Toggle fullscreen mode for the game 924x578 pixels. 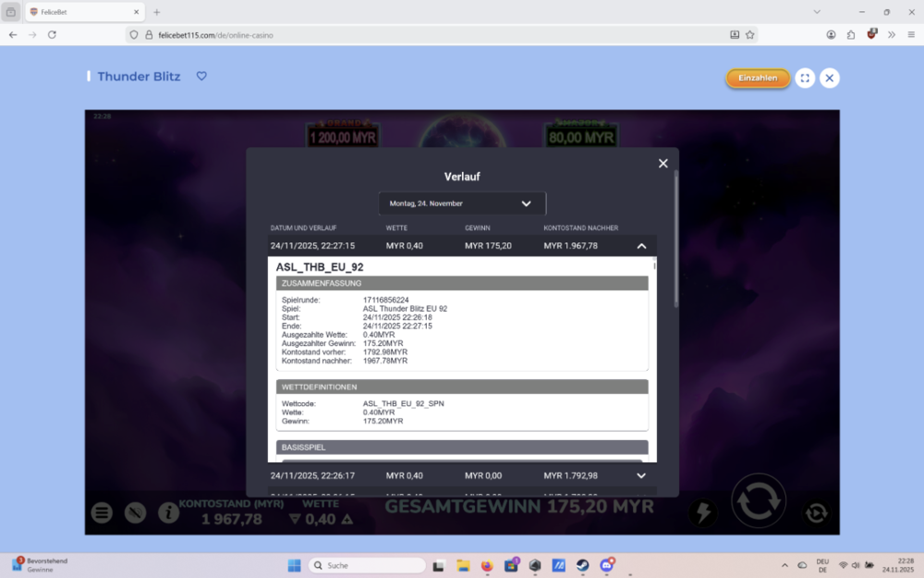[805, 79]
